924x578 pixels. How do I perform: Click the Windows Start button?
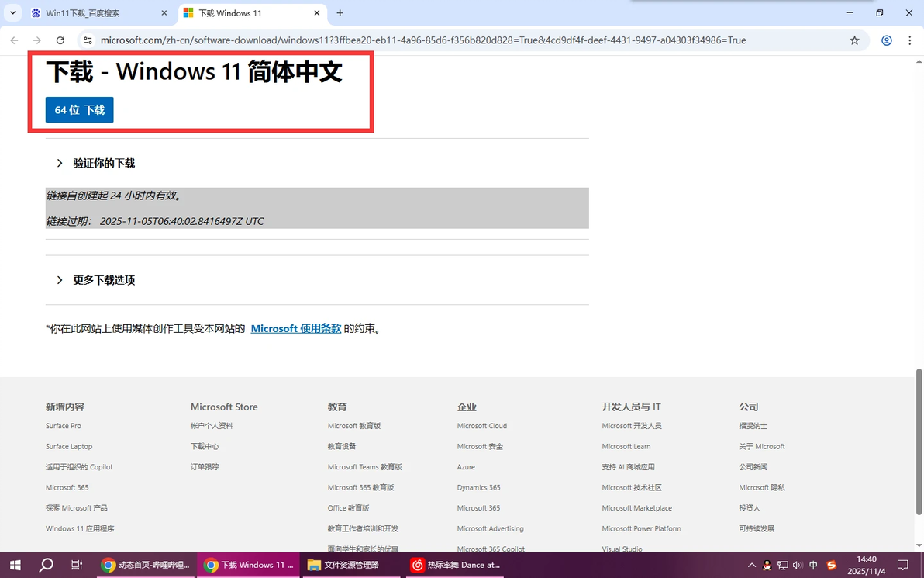16,565
